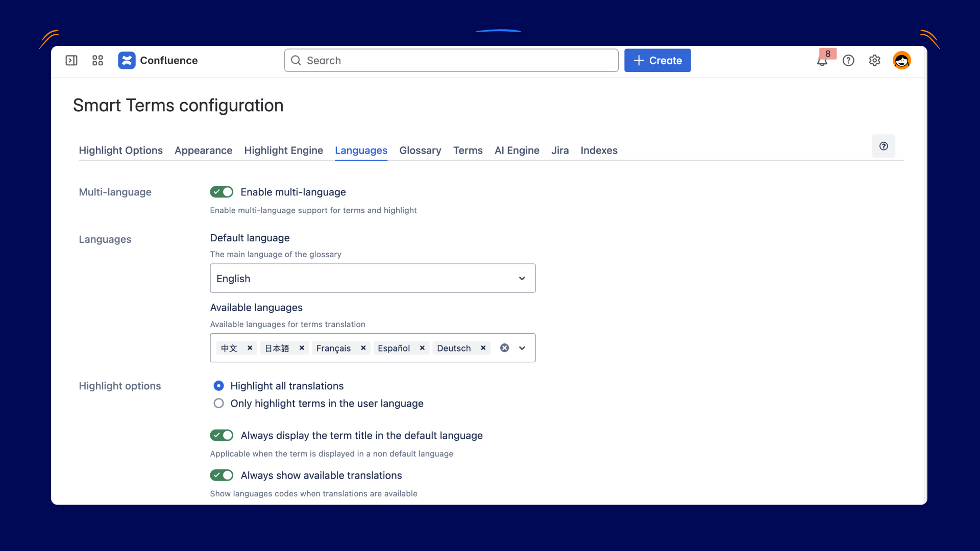
Task: Click the help icon beside tabs
Action: [884, 146]
